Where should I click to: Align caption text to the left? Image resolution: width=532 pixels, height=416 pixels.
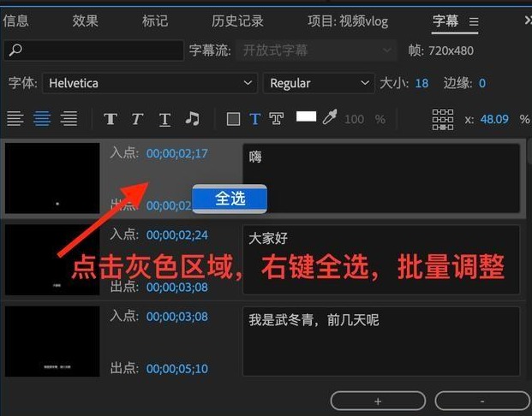pyautogui.click(x=15, y=119)
